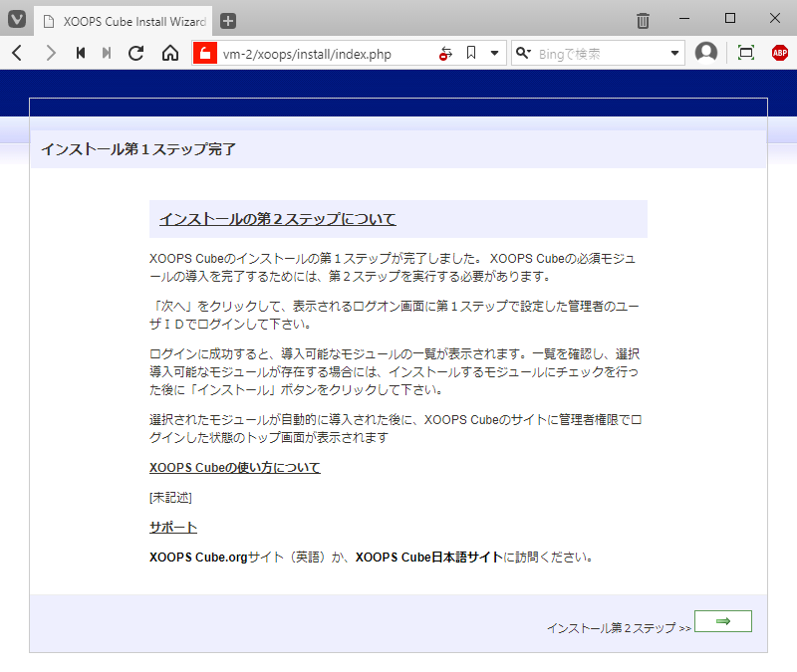Click the heading インストールの第２ステップについて
Screen dimensions: 797x672
pyautogui.click(x=278, y=219)
